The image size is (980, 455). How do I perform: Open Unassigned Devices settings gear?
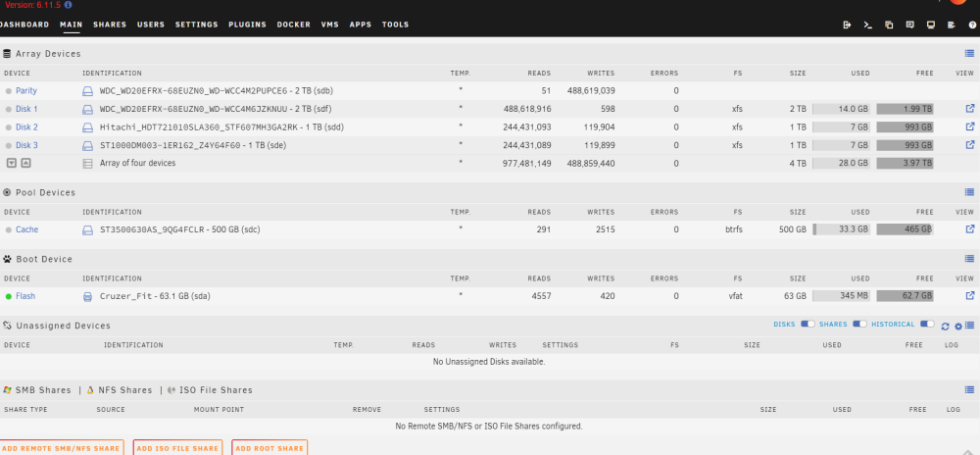958,327
